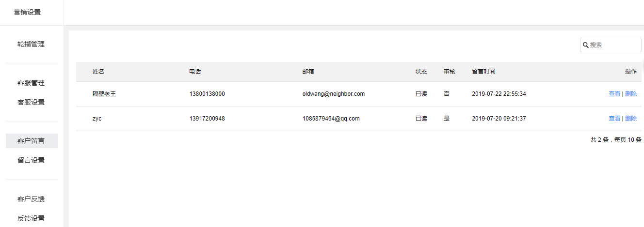Select 反馈设置 in the sidebar

(31, 218)
